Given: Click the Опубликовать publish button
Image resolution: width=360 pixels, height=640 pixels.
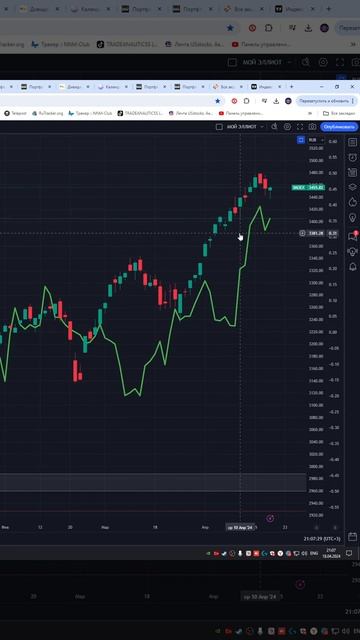Looking at the screenshot, I should (339, 127).
